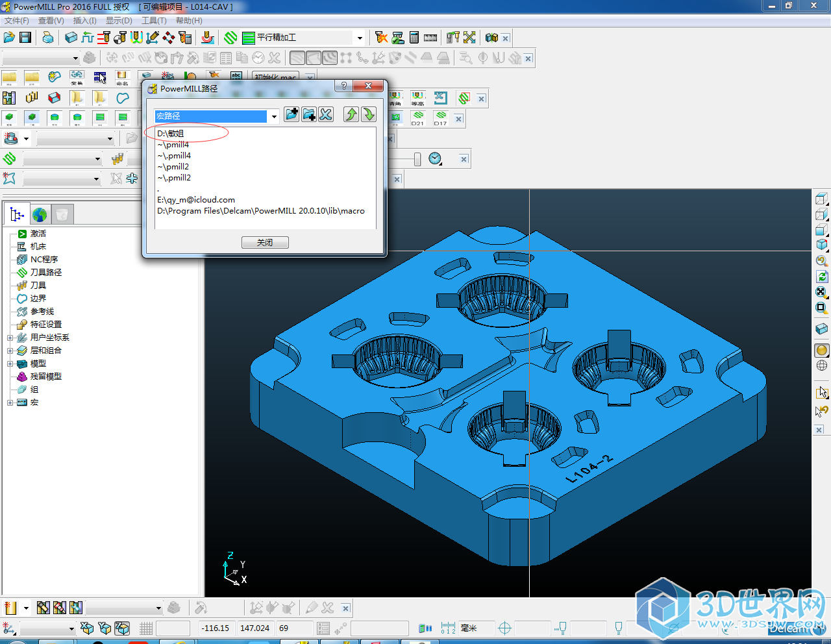Screen dimensions: 831x644
Task: Click the help question mark button in PowerMILL路径 dialog
Action: point(343,86)
